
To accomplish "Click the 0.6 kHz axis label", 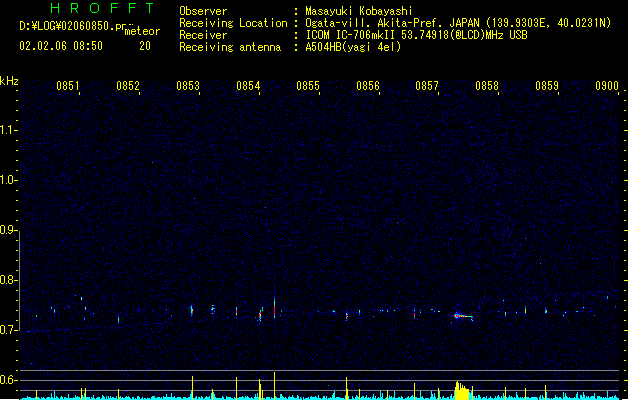I will [8, 380].
